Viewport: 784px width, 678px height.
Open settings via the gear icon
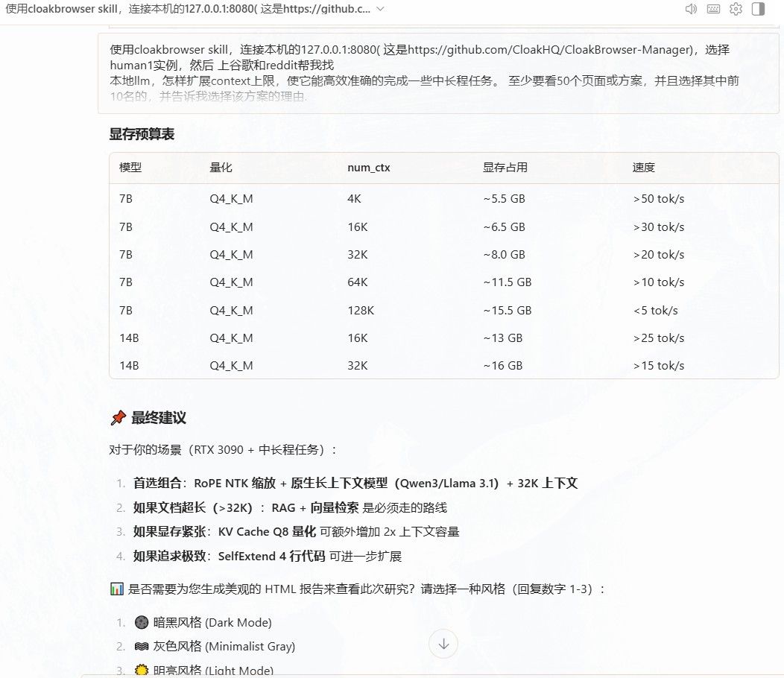coord(736,9)
